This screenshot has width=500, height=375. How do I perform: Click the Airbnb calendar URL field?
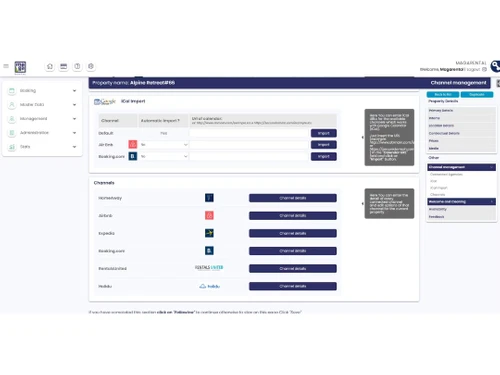tap(249, 145)
